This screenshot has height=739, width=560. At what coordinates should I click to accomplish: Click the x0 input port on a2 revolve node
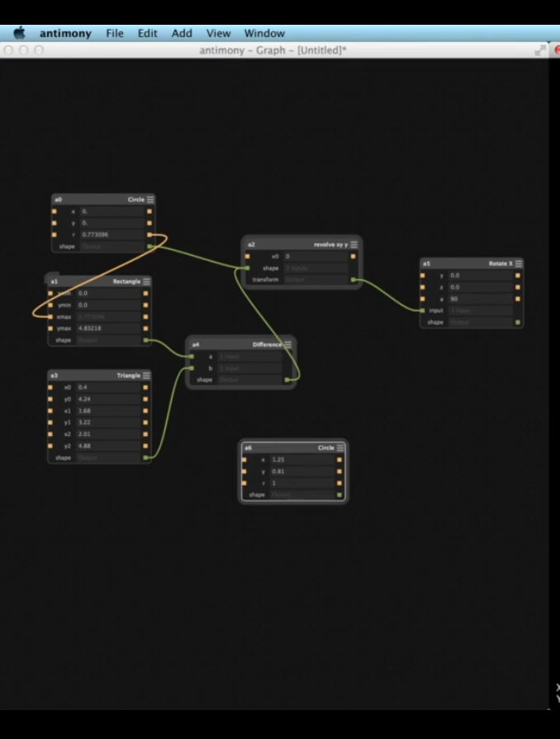pos(248,257)
